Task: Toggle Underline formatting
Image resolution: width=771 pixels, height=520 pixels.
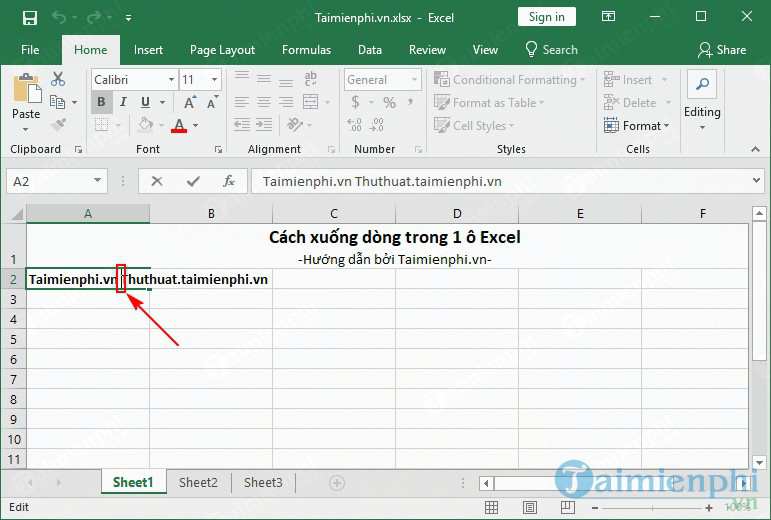Action: pyautogui.click(x=145, y=102)
